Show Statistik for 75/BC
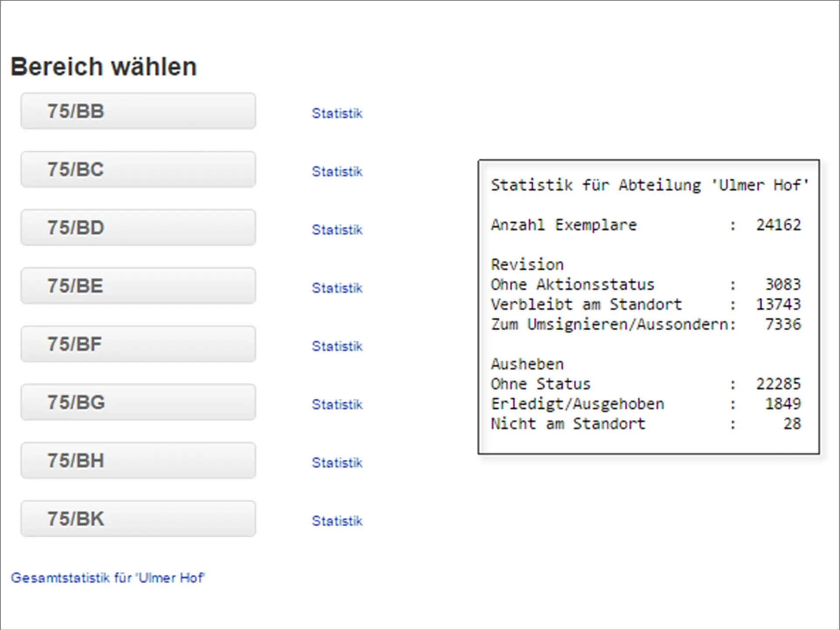 point(337,171)
